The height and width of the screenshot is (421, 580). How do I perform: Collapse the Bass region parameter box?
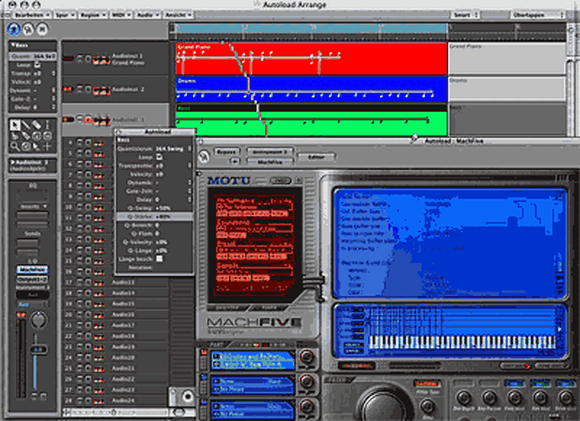click(13, 45)
